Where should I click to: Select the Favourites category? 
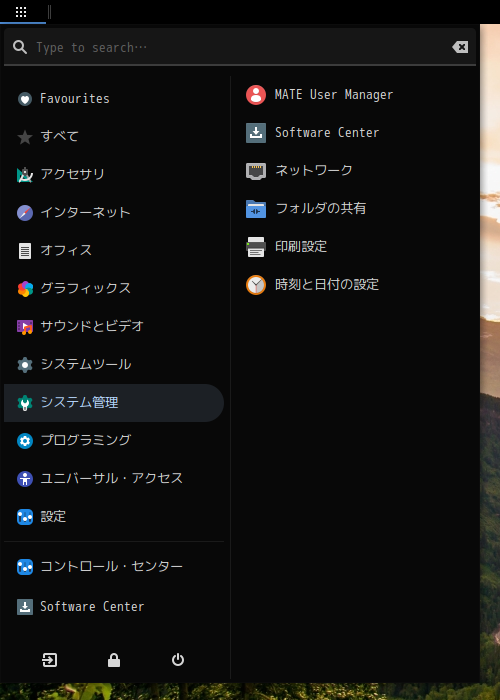point(114,99)
